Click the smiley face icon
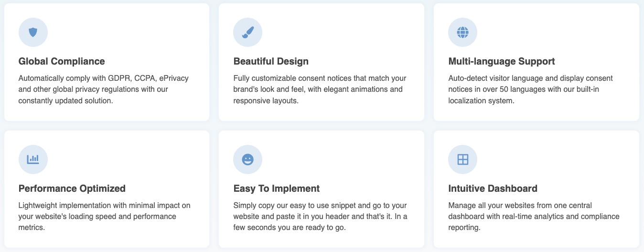 (247, 159)
